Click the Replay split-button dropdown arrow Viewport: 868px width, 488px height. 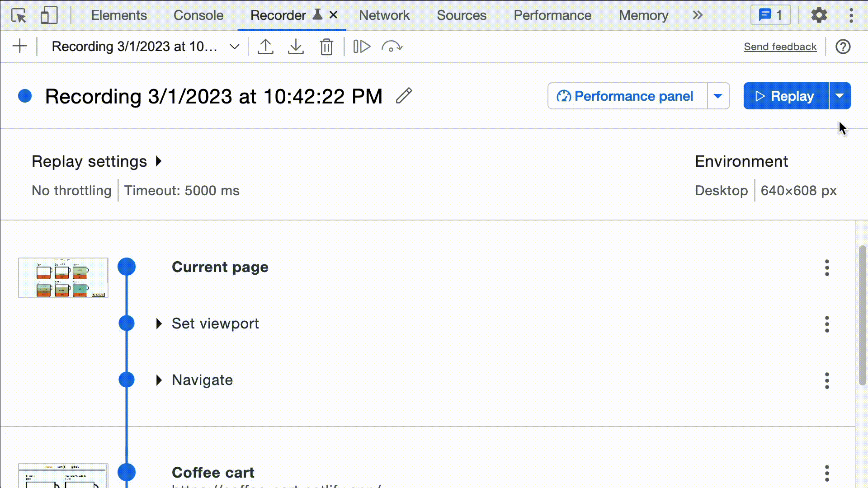click(x=840, y=96)
